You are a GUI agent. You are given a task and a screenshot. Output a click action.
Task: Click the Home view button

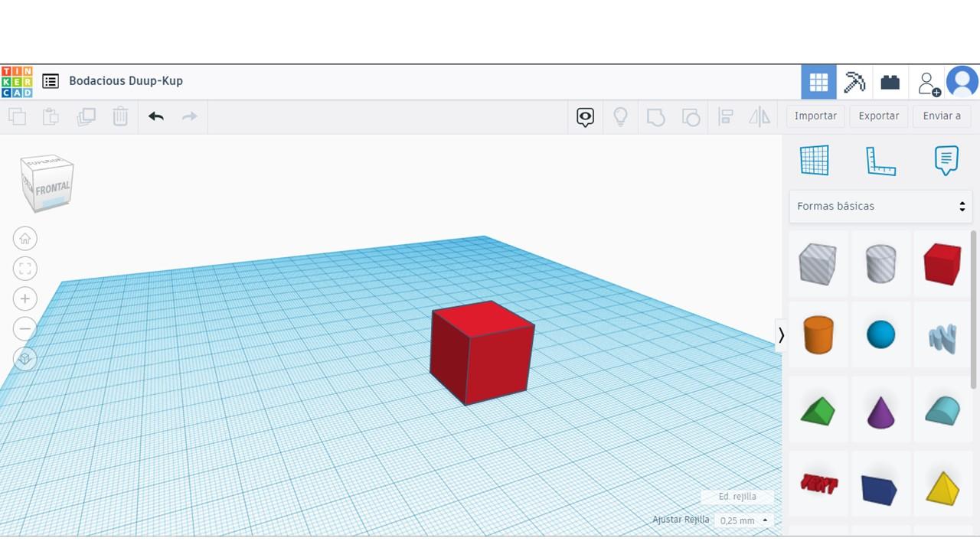25,239
